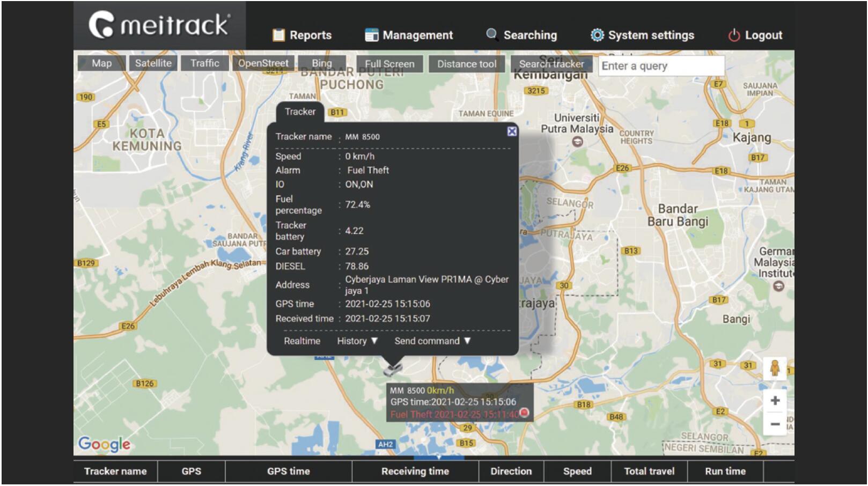Click the Logout button

pyautogui.click(x=755, y=35)
